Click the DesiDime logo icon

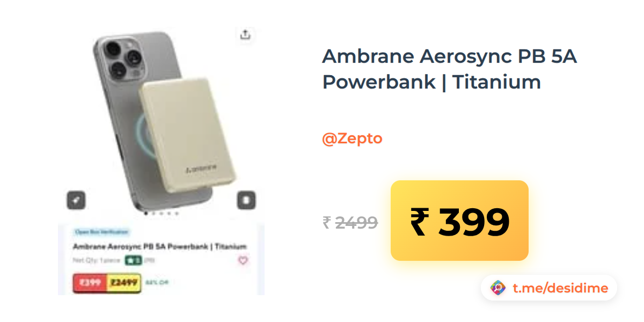(498, 288)
